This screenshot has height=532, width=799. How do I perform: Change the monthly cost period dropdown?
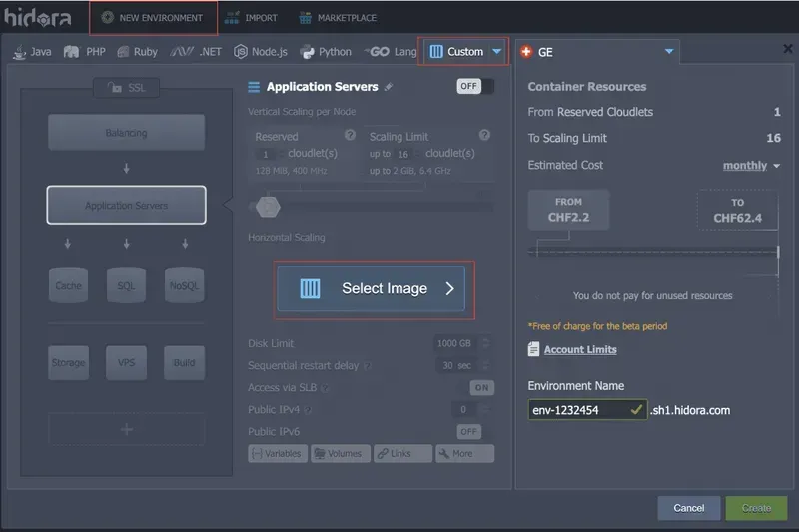tap(751, 166)
